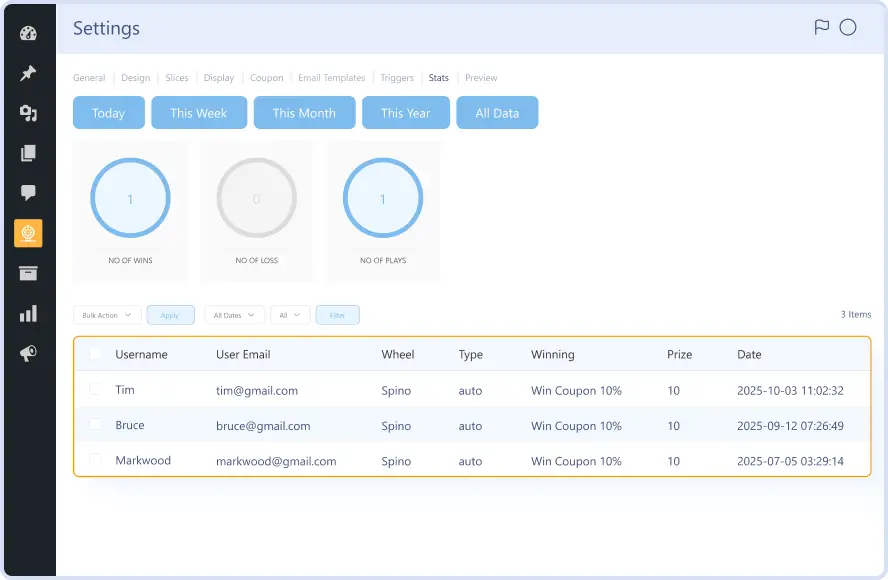
Task: Click the This Month button
Action: tap(304, 113)
